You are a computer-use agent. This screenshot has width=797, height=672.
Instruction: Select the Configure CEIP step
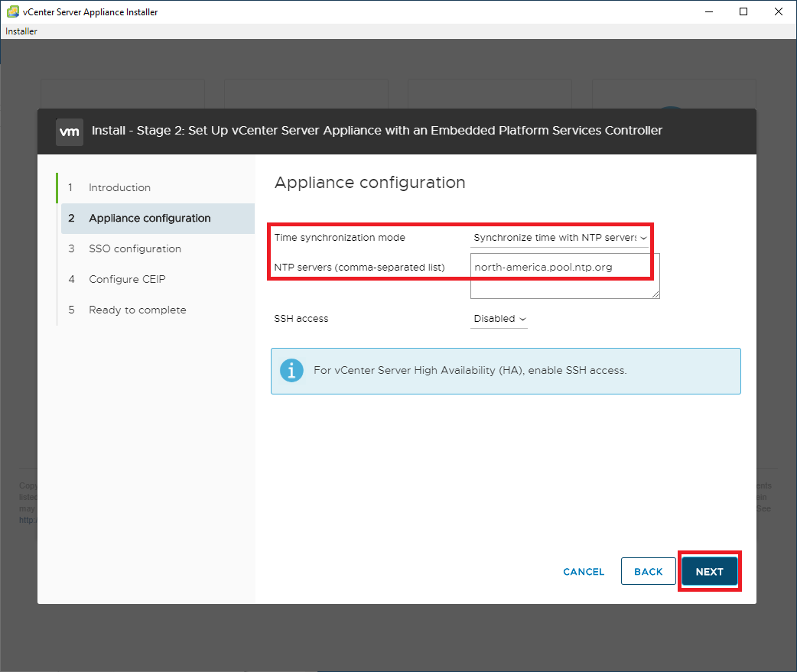pos(127,280)
